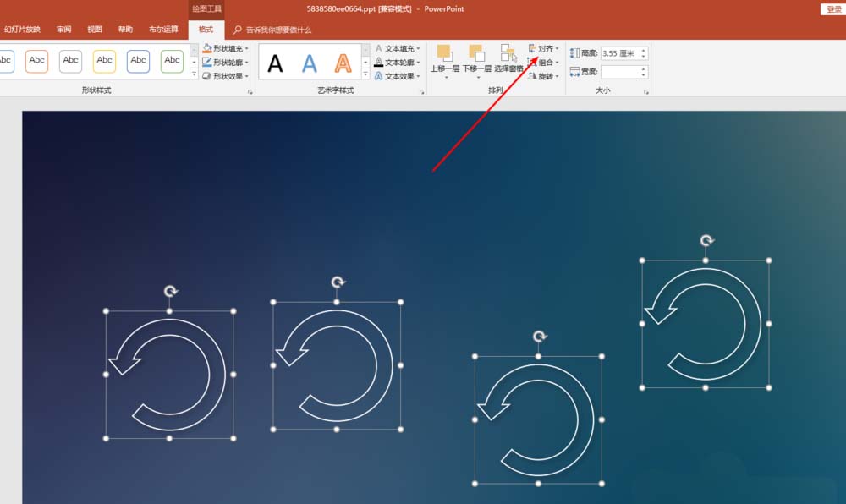Decrease the 宽度 value with the down spinner
This screenshot has width=846, height=504.
[643, 75]
